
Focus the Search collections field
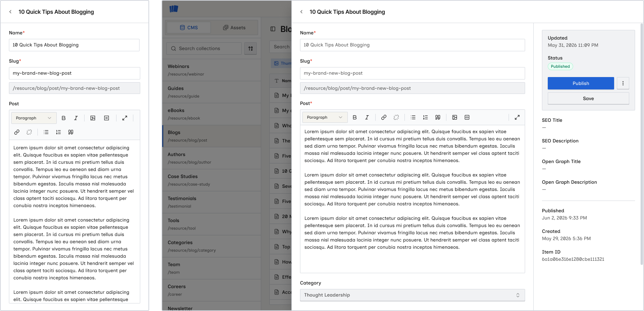point(204,49)
